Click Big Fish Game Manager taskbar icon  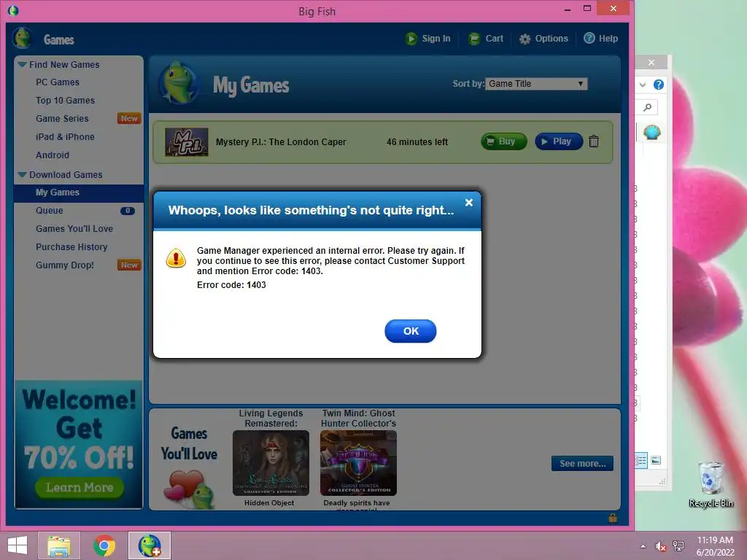(x=150, y=545)
